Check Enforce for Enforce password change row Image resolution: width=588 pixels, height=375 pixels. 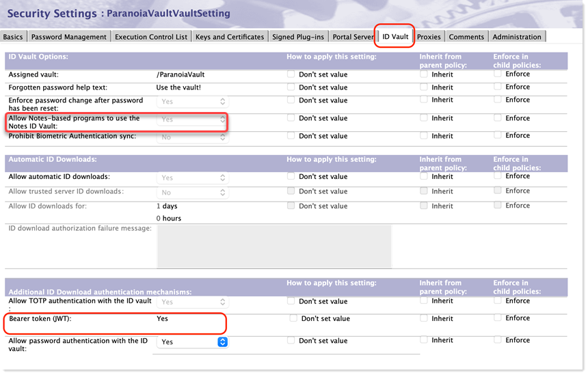coord(498,100)
